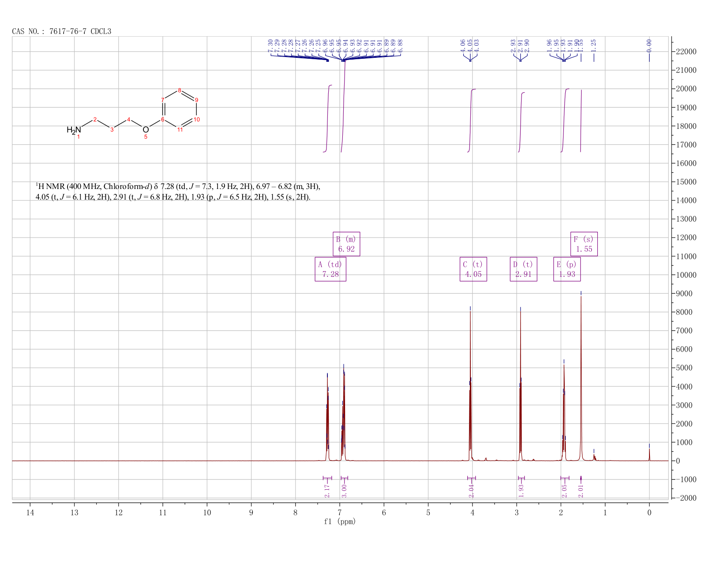The width and height of the screenshot is (728, 563).
Task: Select the F (s) 1.55 multiplet box
Action: (584, 244)
